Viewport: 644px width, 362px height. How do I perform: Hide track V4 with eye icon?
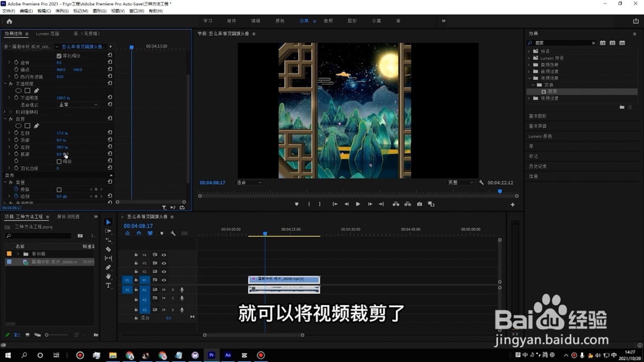pos(164,255)
